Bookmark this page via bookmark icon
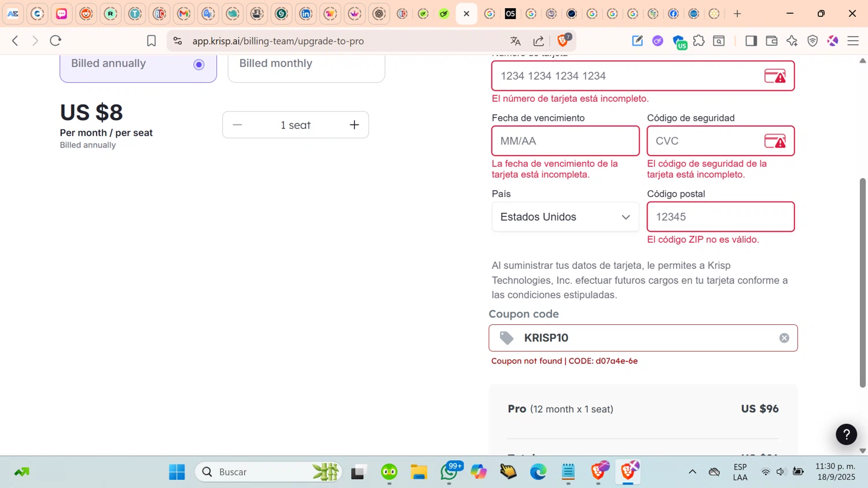868x488 pixels. tap(151, 40)
